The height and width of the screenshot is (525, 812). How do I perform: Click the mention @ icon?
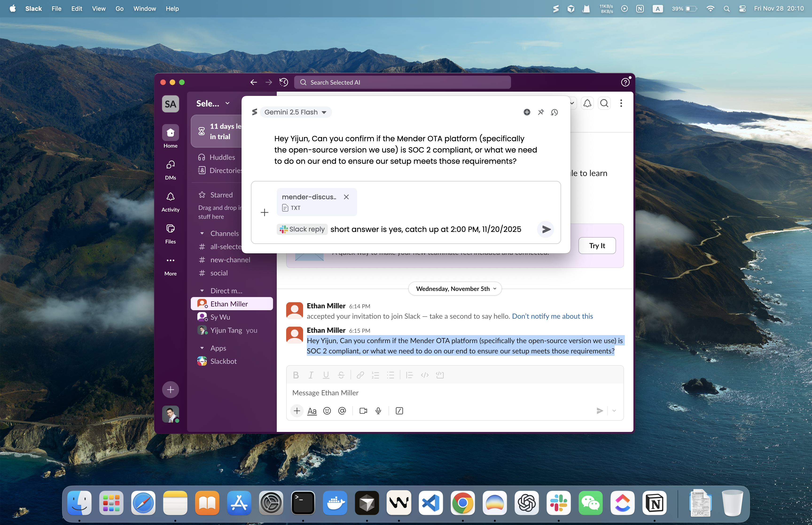[x=342, y=411]
